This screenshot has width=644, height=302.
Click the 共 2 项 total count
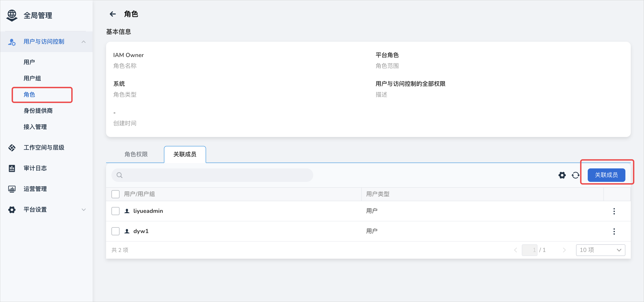[120, 250]
